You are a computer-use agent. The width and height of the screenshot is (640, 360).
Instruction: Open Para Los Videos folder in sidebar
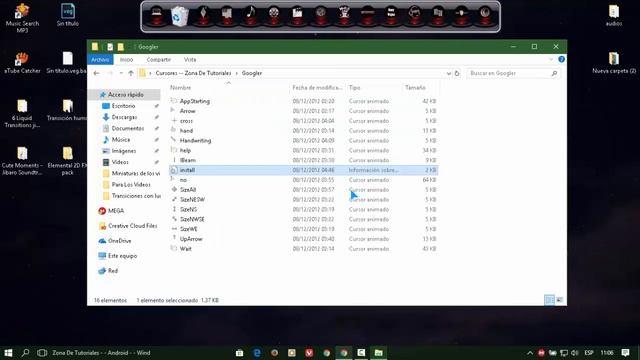pyautogui.click(x=131, y=184)
